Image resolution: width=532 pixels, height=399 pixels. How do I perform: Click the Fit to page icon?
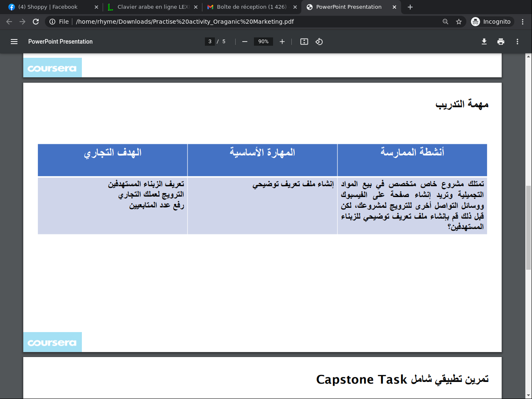click(x=304, y=42)
